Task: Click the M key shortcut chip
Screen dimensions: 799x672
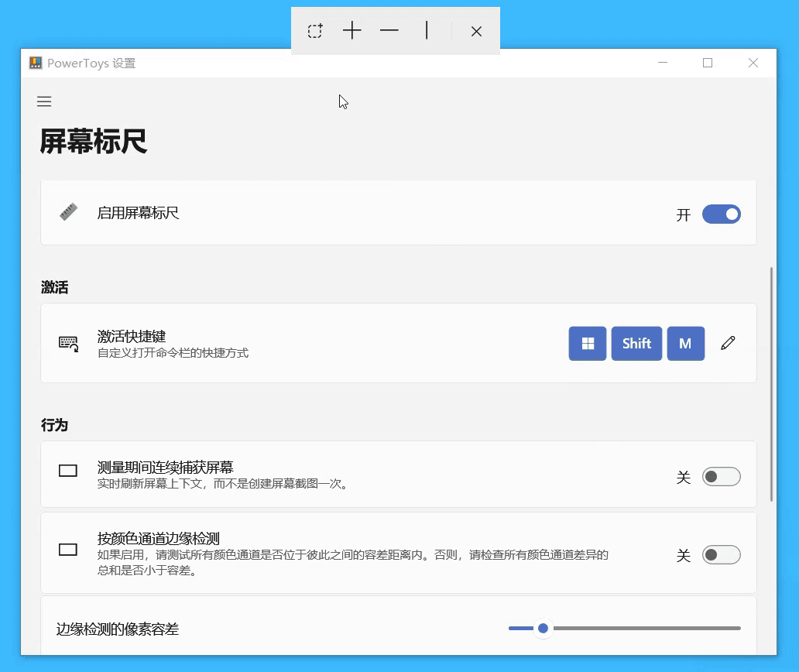Action: 686,344
